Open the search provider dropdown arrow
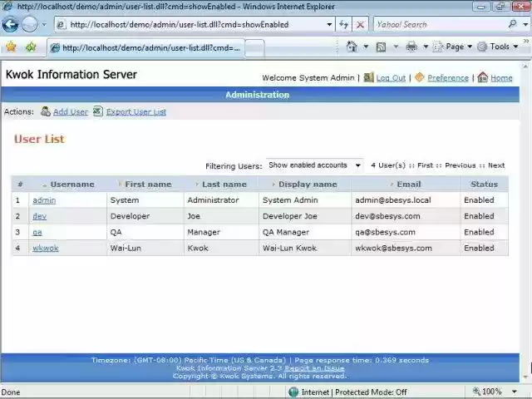The image size is (532, 399). [x=525, y=24]
